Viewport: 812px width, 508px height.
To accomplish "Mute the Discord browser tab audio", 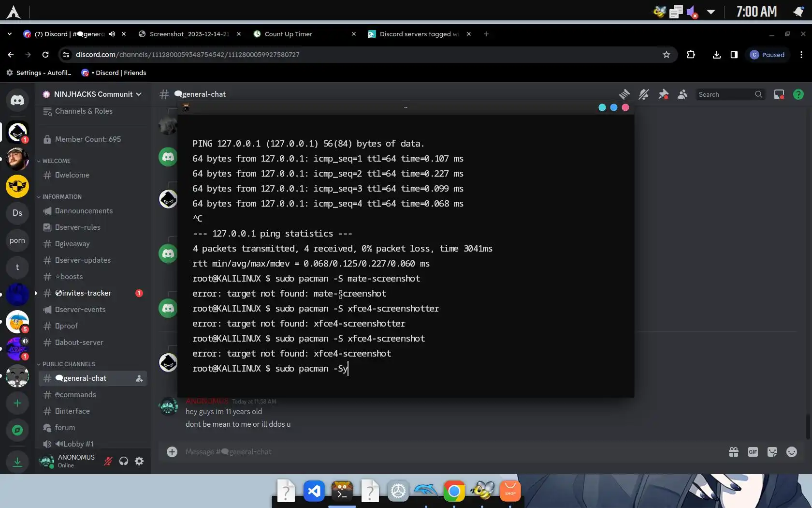I will (112, 34).
